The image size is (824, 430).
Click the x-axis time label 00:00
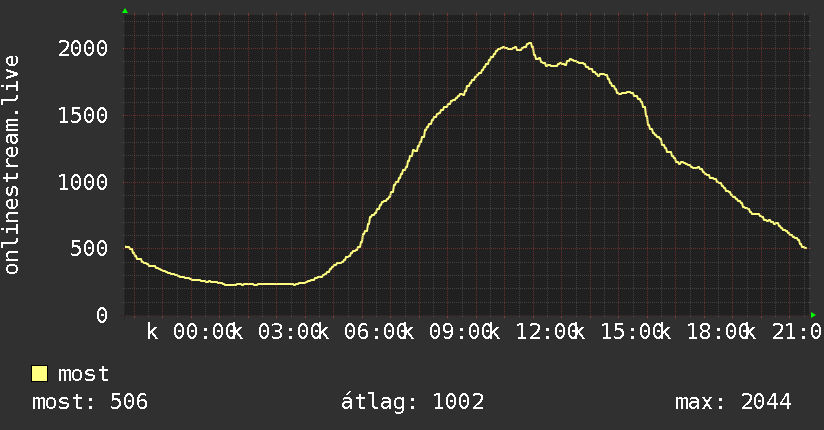pyautogui.click(x=203, y=332)
